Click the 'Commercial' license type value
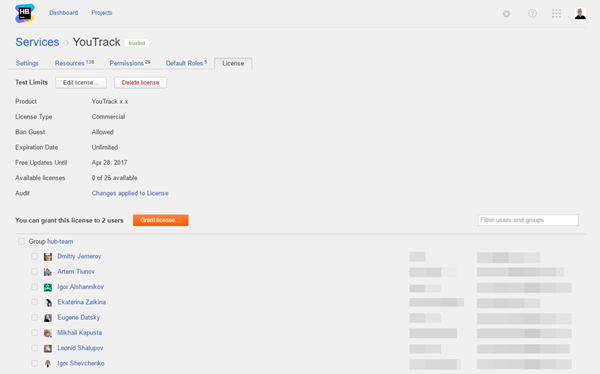This screenshot has width=600, height=374. point(108,117)
